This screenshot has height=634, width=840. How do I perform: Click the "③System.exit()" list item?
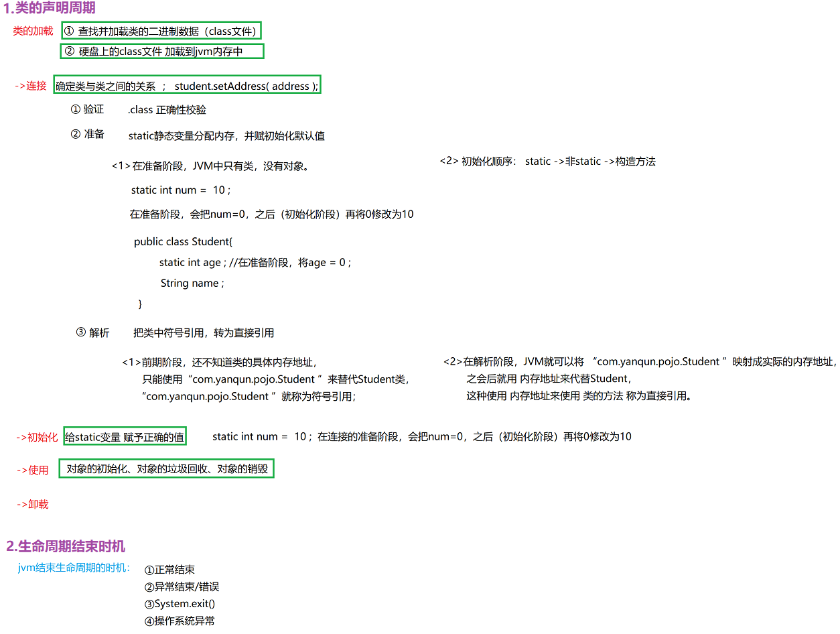(180, 604)
